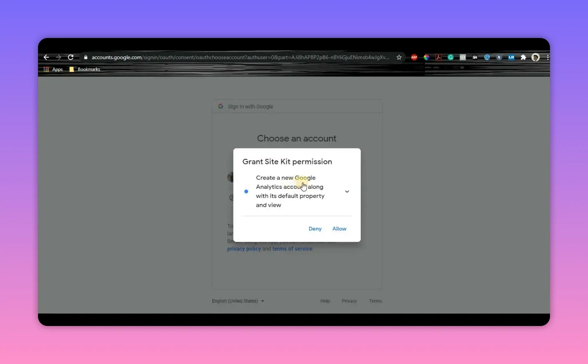The image size is (588, 364).
Task: Click the puzzle-piece extensions icon
Action: point(523,57)
